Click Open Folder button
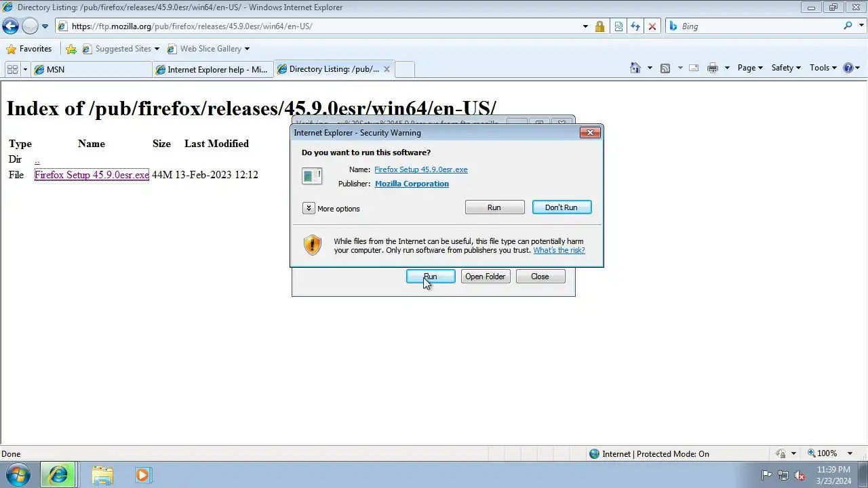The image size is (868, 488). pos(485,277)
